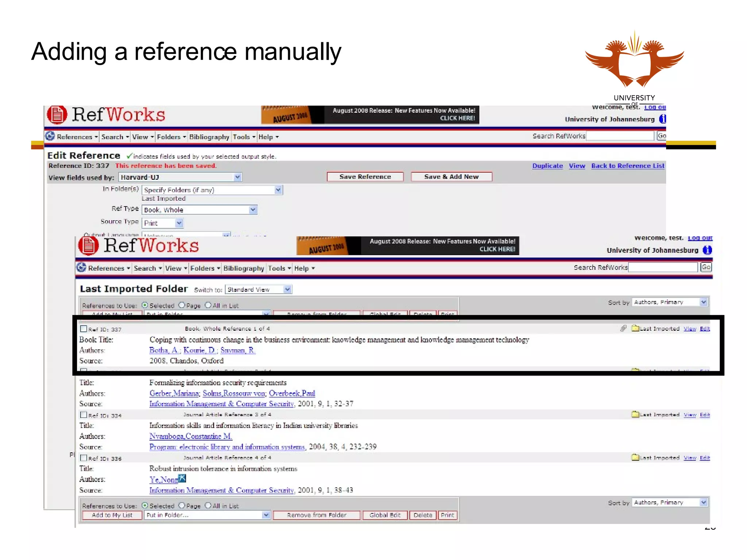This screenshot has height=560, width=747.
Task: Open the View menu in front window
Action: (x=176, y=268)
